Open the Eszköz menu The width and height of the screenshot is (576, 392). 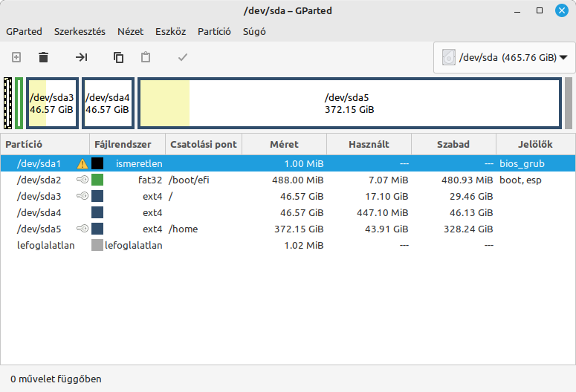point(170,32)
